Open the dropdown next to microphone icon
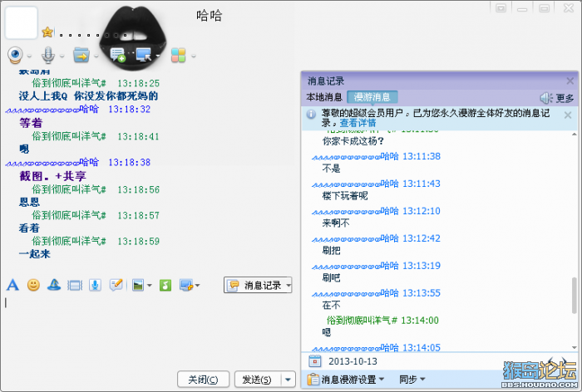Image resolution: width=582 pixels, height=392 pixels. (x=62, y=56)
